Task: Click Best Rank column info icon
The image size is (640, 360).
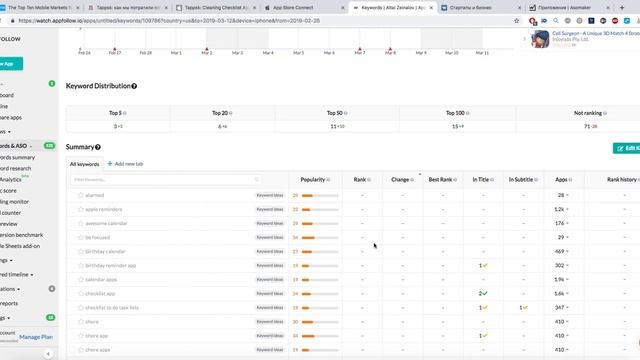Action: (x=456, y=180)
